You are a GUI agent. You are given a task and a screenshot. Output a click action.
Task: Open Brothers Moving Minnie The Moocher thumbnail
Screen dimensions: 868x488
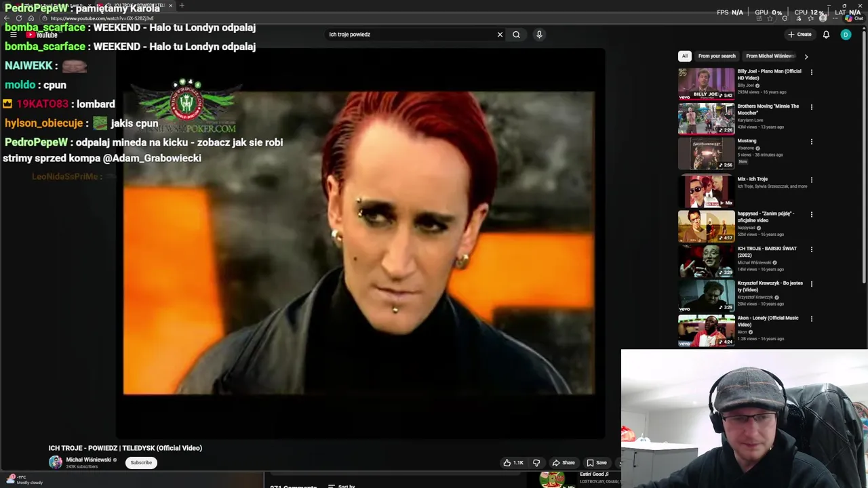click(x=706, y=119)
